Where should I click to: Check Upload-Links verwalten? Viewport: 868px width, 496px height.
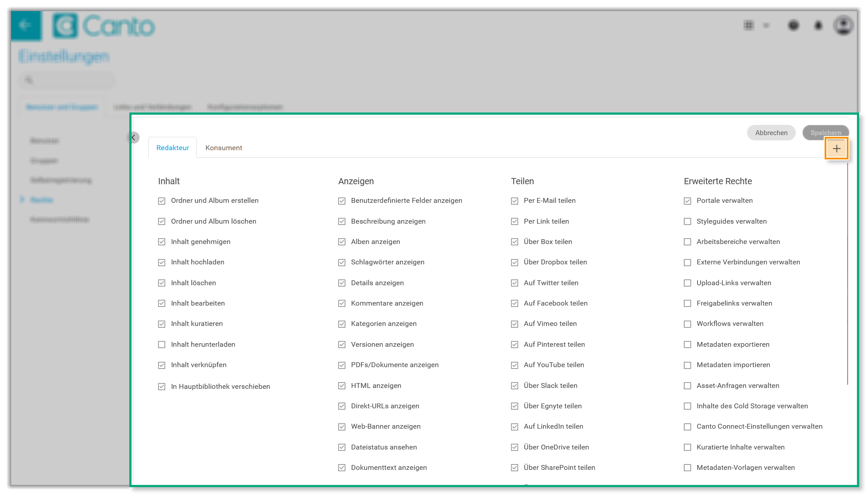687,283
